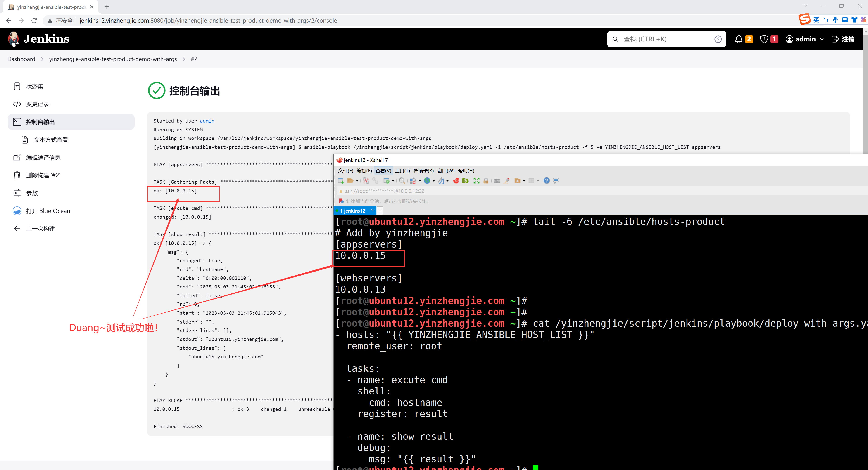Expand the Xshell open folder dropdown arrow

point(357,181)
